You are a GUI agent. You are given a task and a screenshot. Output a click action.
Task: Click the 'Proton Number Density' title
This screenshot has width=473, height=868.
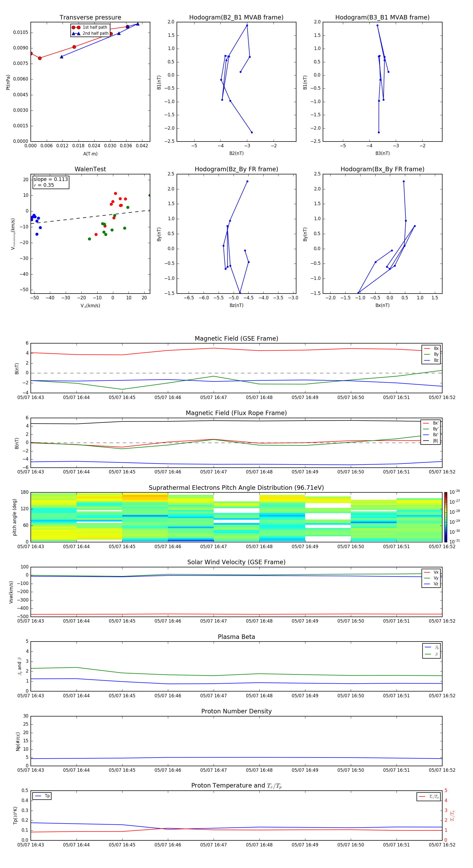tap(236, 711)
